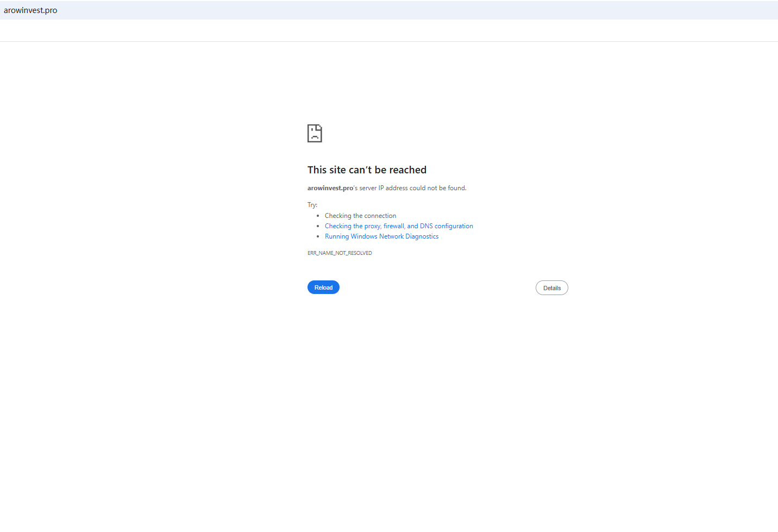Click the blue Reload button

(323, 287)
